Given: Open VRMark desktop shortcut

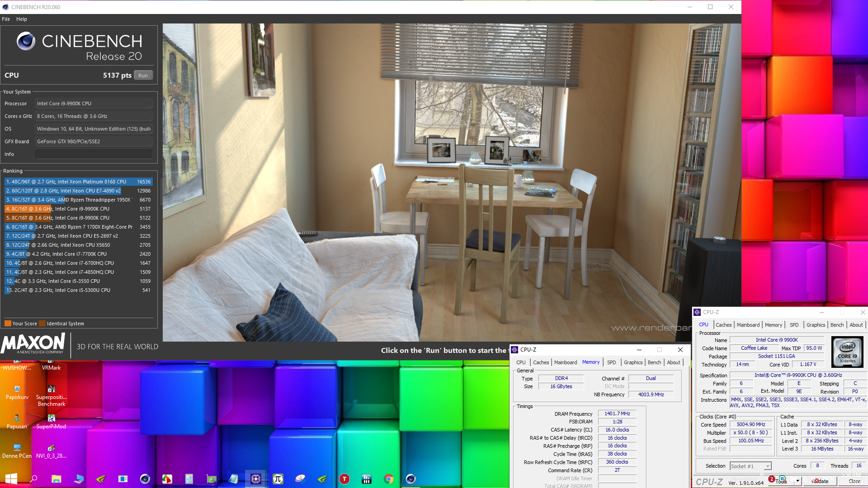Looking at the screenshot, I should click(x=51, y=365).
